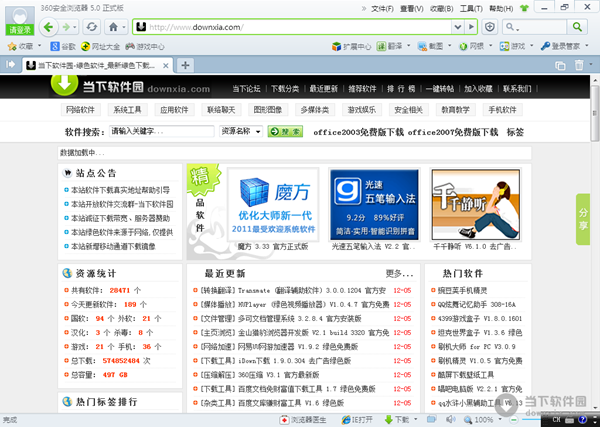The height and width of the screenshot is (427, 600).
Task: Expand the 截图 dropdown arrow
Action: click(x=450, y=46)
